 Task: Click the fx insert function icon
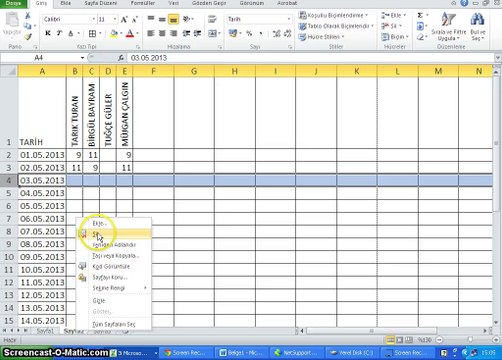[x=121, y=58]
